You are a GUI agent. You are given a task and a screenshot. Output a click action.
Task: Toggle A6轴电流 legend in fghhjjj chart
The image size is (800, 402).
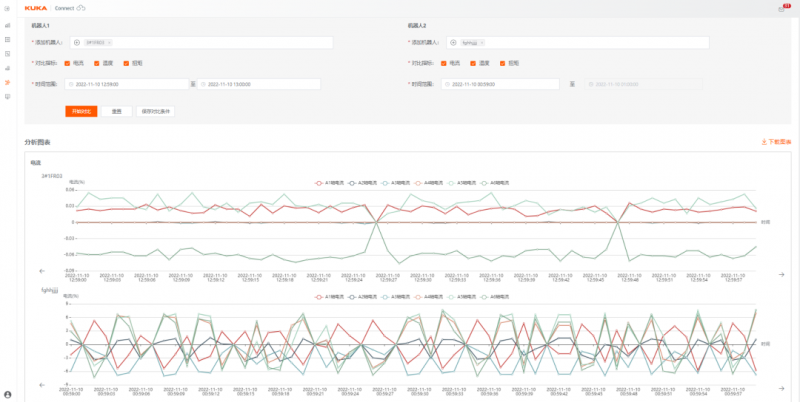[494, 296]
